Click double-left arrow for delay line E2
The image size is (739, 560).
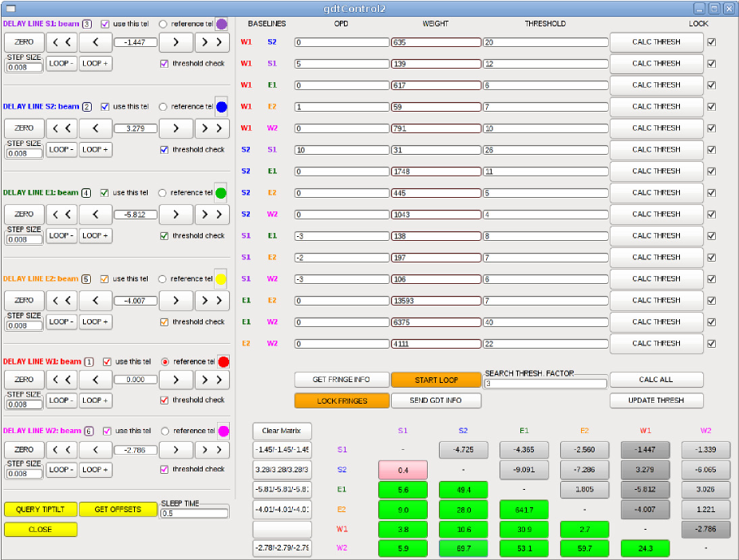61,301
